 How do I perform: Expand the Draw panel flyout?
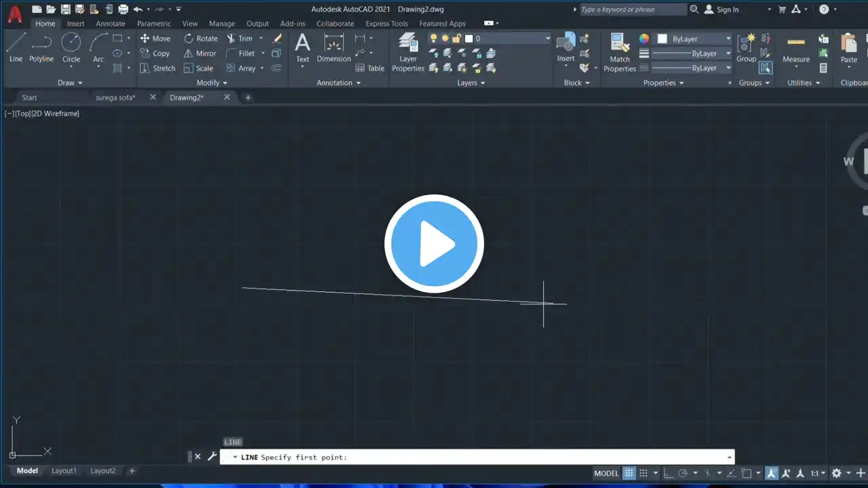70,83
